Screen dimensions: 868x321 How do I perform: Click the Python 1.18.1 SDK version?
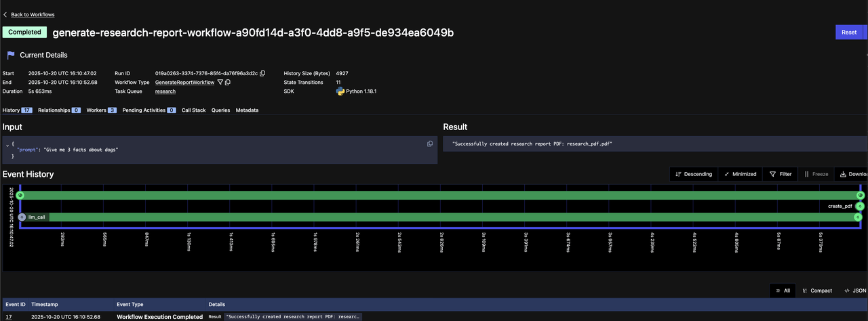[x=361, y=91]
